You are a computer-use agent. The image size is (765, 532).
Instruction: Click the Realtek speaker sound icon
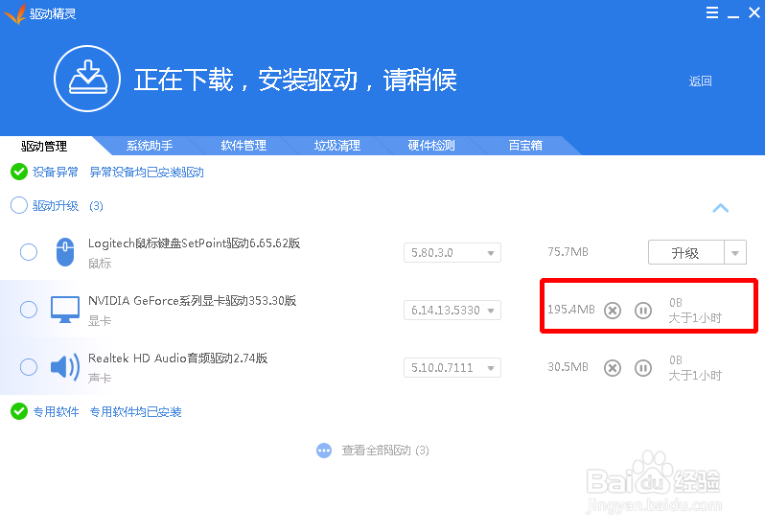[65, 367]
